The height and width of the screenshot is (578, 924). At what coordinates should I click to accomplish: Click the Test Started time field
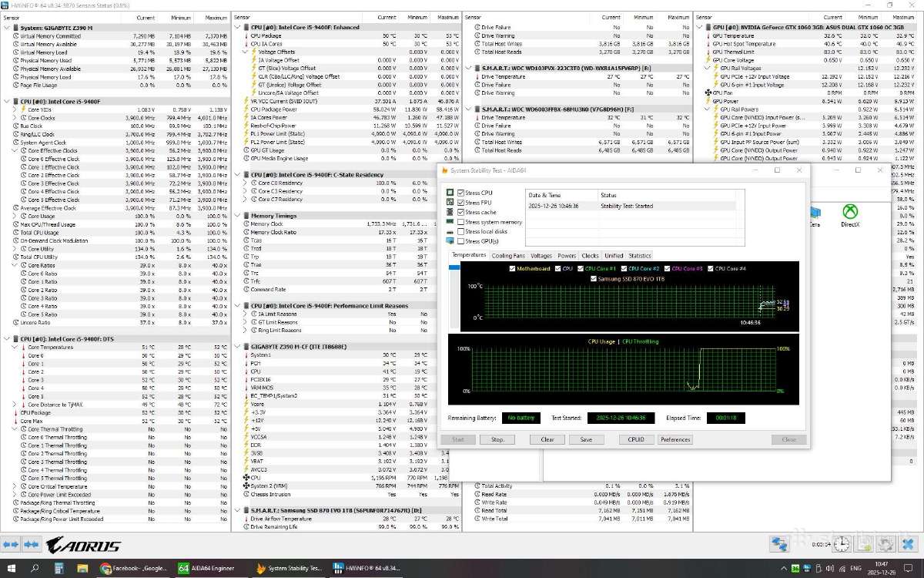pyautogui.click(x=621, y=418)
